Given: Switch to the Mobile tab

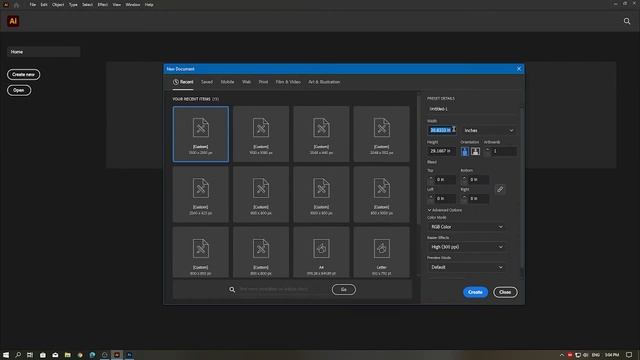Looking at the screenshot, I should tap(227, 82).
